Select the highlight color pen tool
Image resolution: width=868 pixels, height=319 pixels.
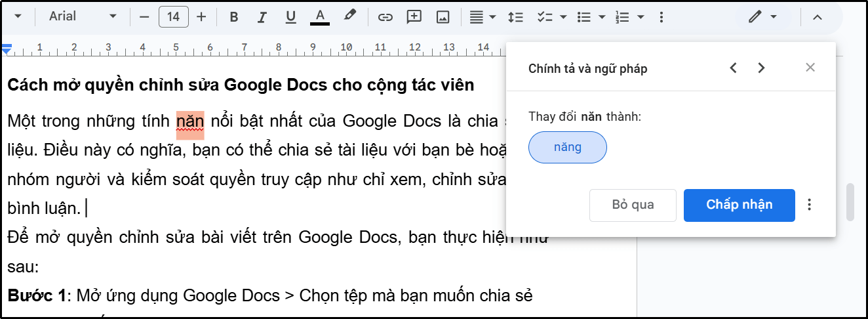click(349, 16)
